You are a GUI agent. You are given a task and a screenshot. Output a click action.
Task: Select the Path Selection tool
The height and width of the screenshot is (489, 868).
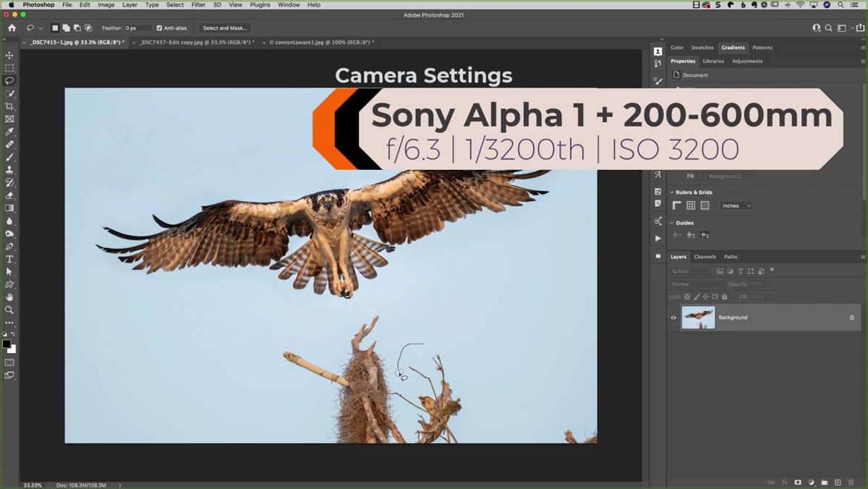tap(9, 272)
